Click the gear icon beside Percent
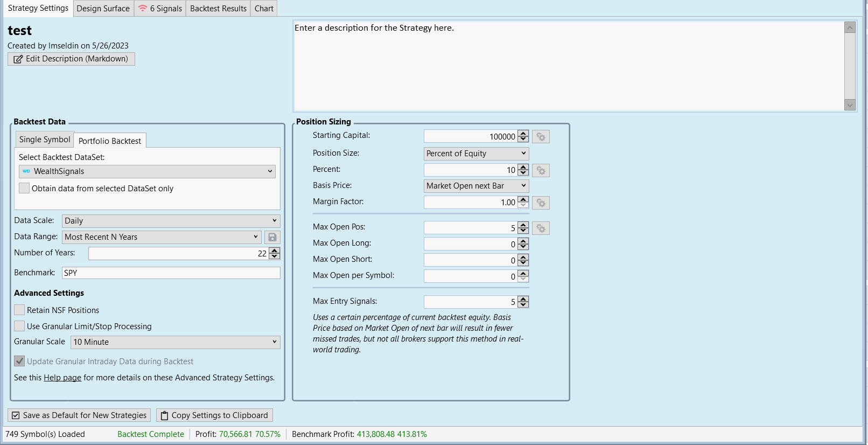 (541, 170)
